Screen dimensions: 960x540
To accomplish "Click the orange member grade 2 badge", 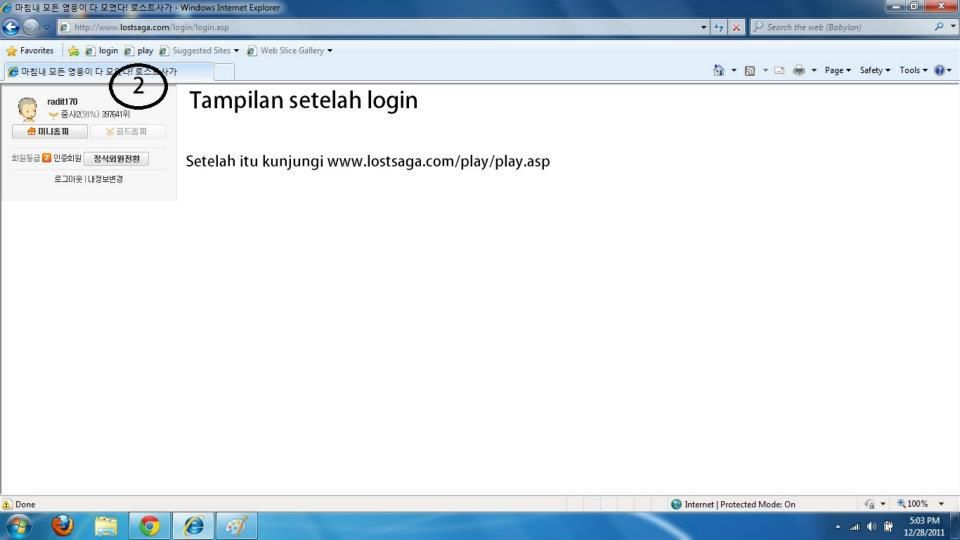I will [x=47, y=158].
